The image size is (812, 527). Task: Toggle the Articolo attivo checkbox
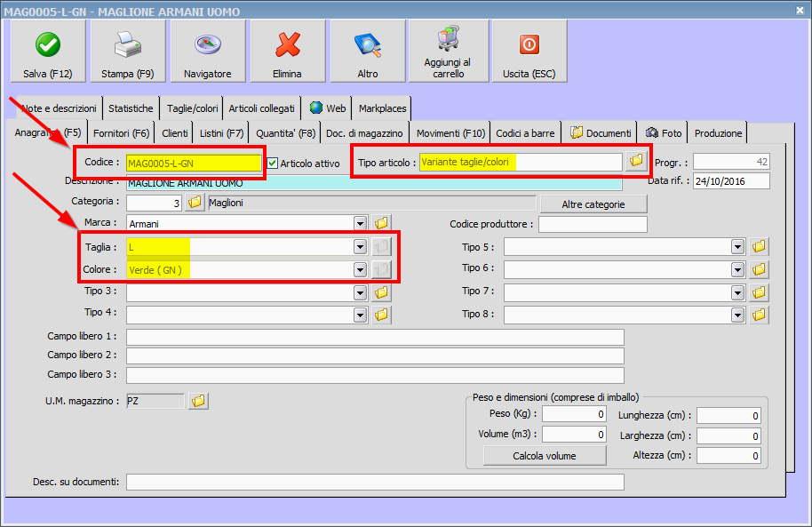[273, 164]
